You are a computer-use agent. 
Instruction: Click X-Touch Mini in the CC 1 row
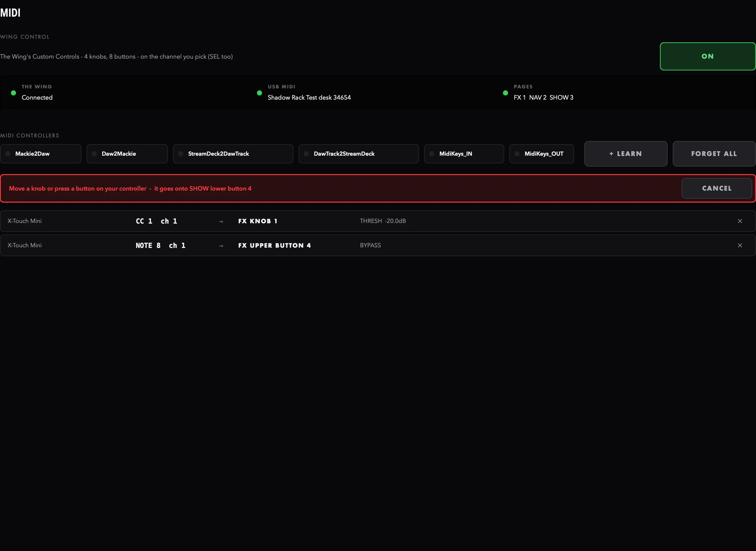(x=25, y=221)
